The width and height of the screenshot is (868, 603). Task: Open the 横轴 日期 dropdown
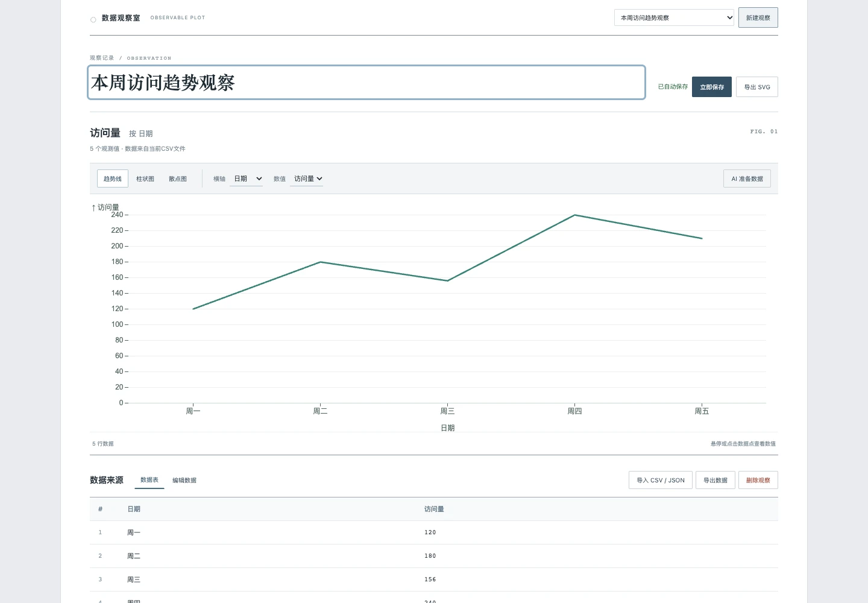point(247,178)
